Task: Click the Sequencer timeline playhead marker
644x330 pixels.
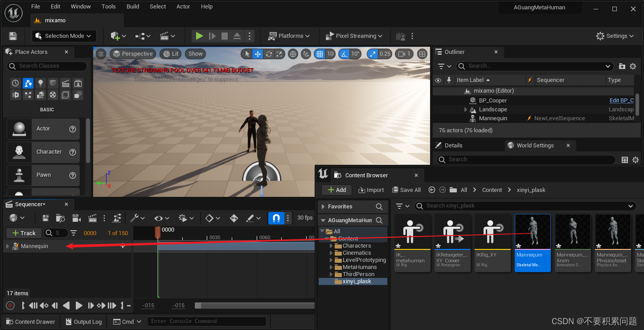Action: (157, 232)
